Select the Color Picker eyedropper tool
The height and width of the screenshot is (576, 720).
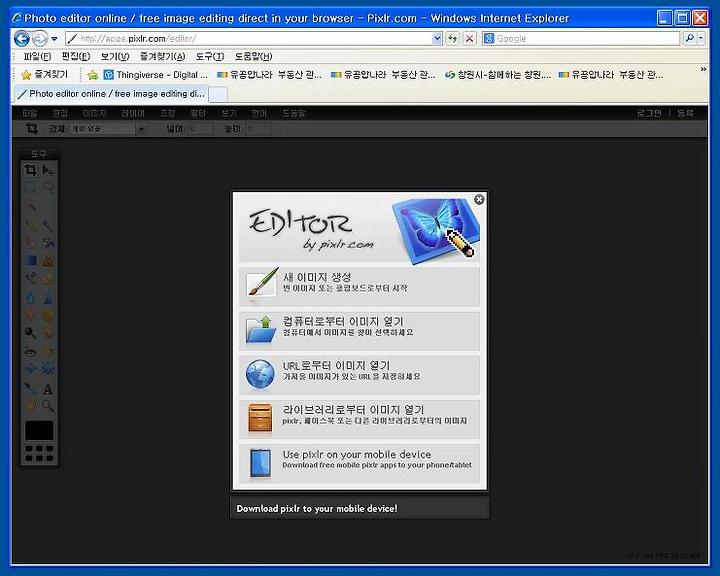30,389
